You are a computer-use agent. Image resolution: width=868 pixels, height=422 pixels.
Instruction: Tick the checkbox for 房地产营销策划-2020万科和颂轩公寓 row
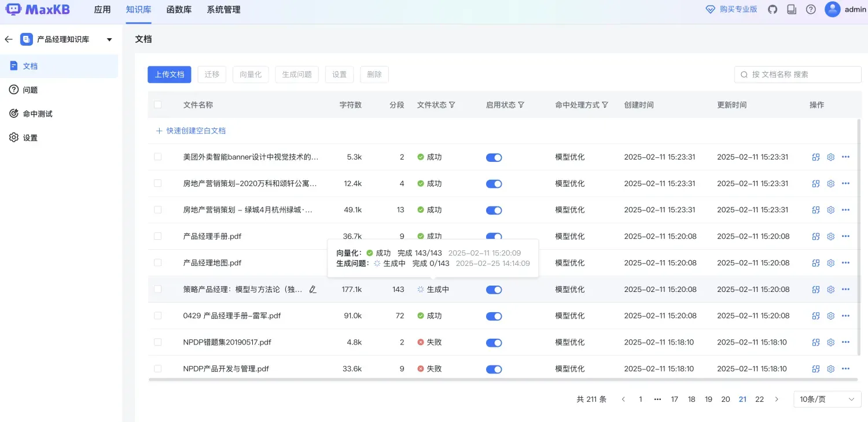[158, 183]
